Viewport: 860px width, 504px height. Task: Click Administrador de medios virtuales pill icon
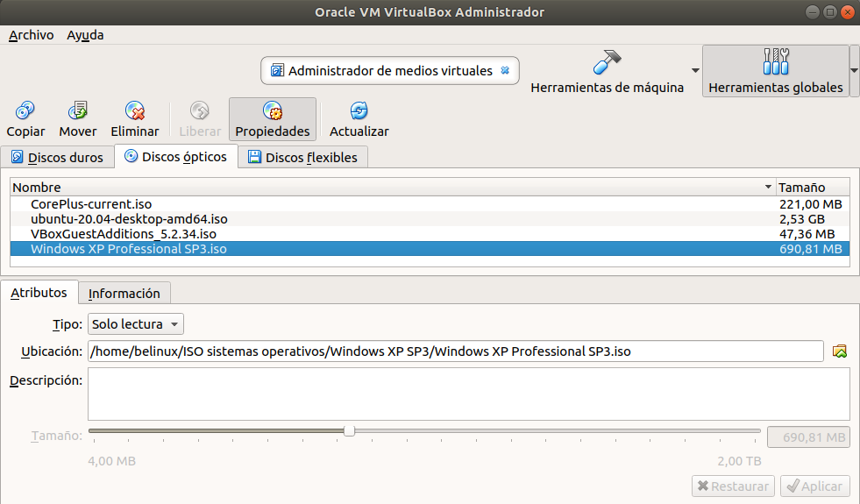click(x=278, y=70)
